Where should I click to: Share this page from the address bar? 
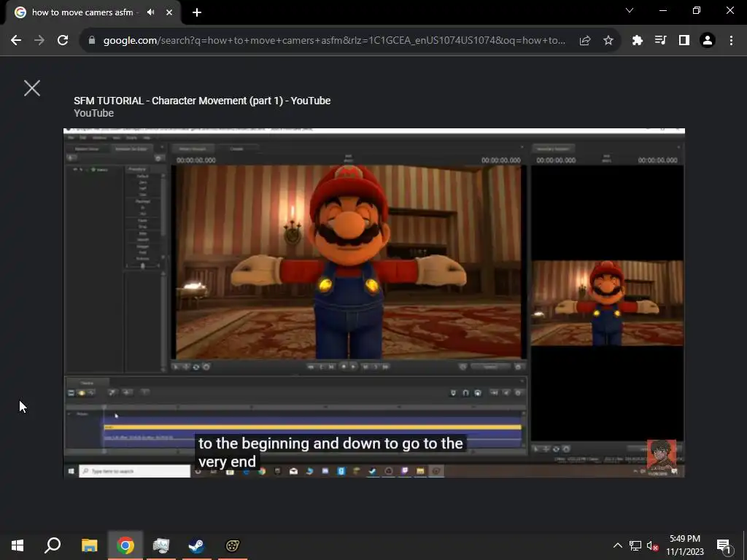tap(585, 41)
